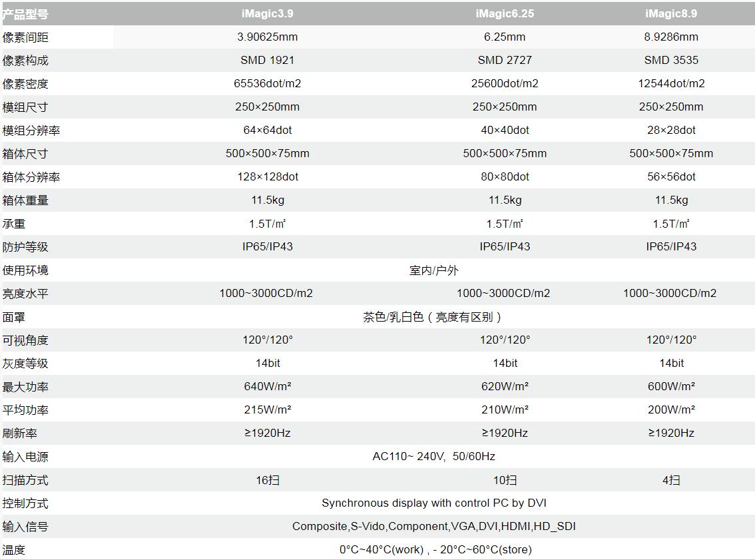Click the 64×64dot module resolution cell
This screenshot has width=755, height=560.
267,130
